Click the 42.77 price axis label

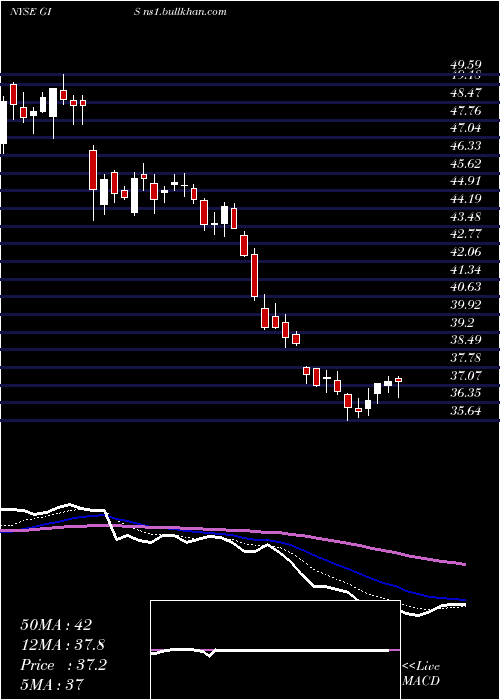tap(466, 235)
